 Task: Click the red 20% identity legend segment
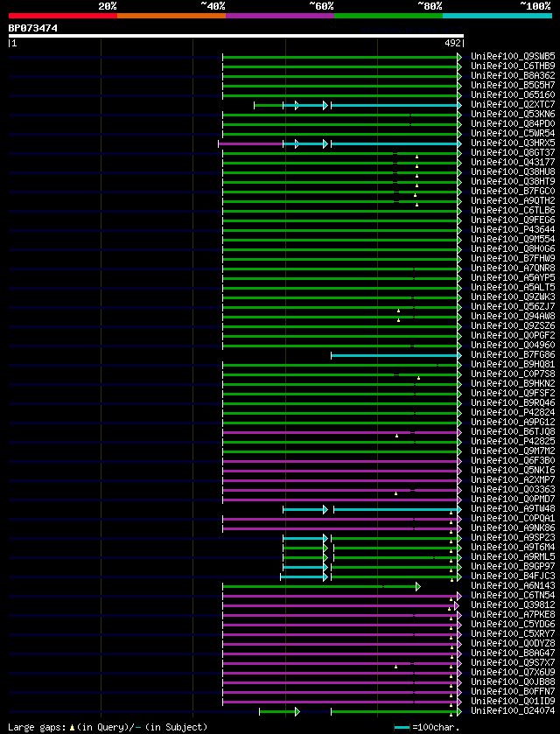(x=63, y=16)
